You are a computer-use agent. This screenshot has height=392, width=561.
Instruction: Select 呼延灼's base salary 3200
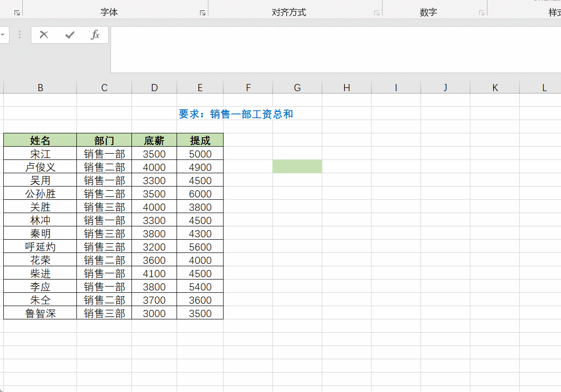[x=154, y=246]
